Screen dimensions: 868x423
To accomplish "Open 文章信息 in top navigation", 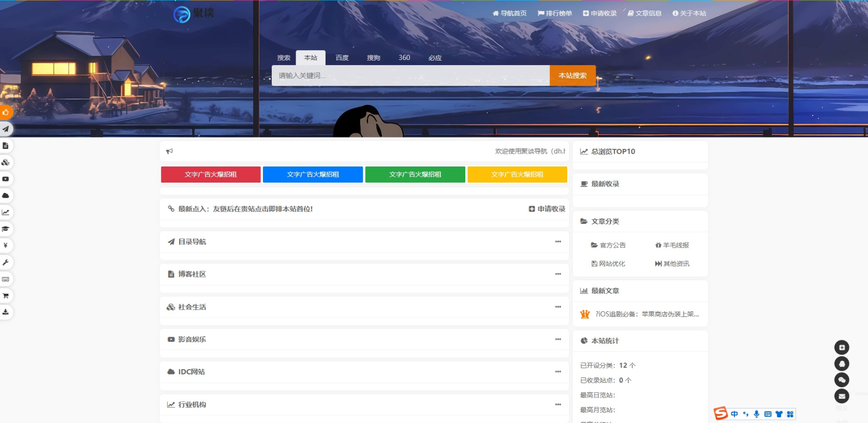I will coord(644,13).
